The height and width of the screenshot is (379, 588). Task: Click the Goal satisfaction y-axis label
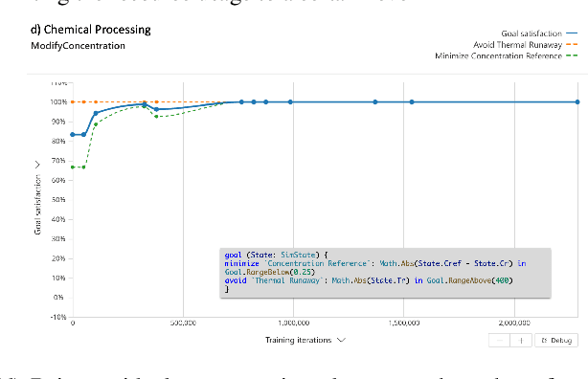tap(37, 205)
